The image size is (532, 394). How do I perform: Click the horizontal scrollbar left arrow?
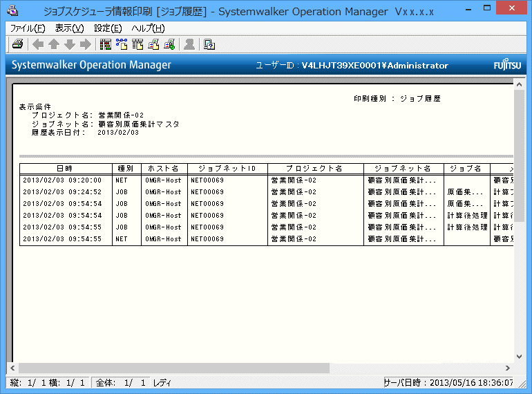click(x=12, y=368)
